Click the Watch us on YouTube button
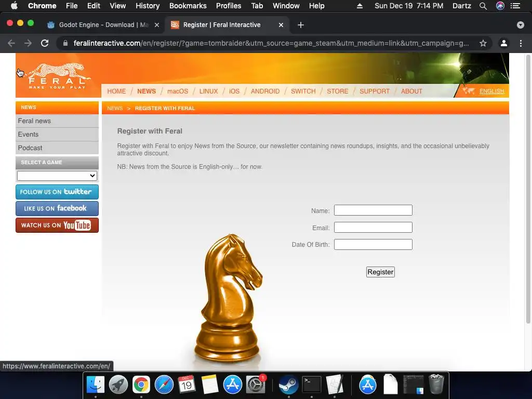 tap(57, 225)
